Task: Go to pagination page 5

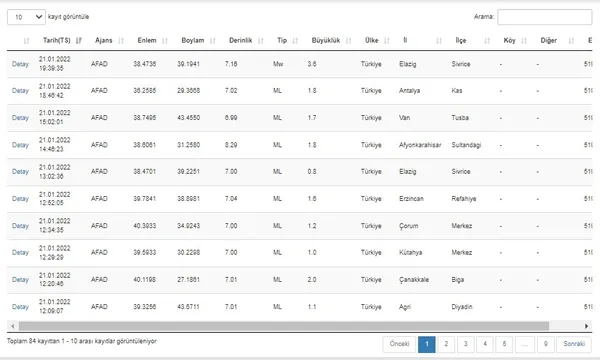Action: pos(504,344)
